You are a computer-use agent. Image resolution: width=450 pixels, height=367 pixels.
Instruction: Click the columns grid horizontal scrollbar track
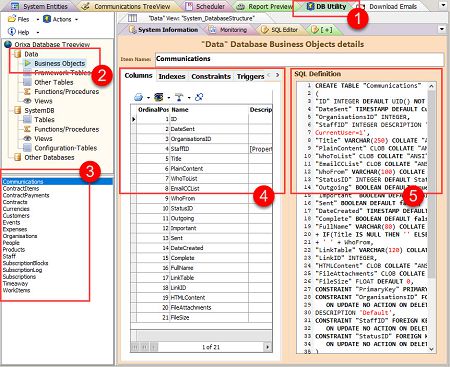coord(211,347)
